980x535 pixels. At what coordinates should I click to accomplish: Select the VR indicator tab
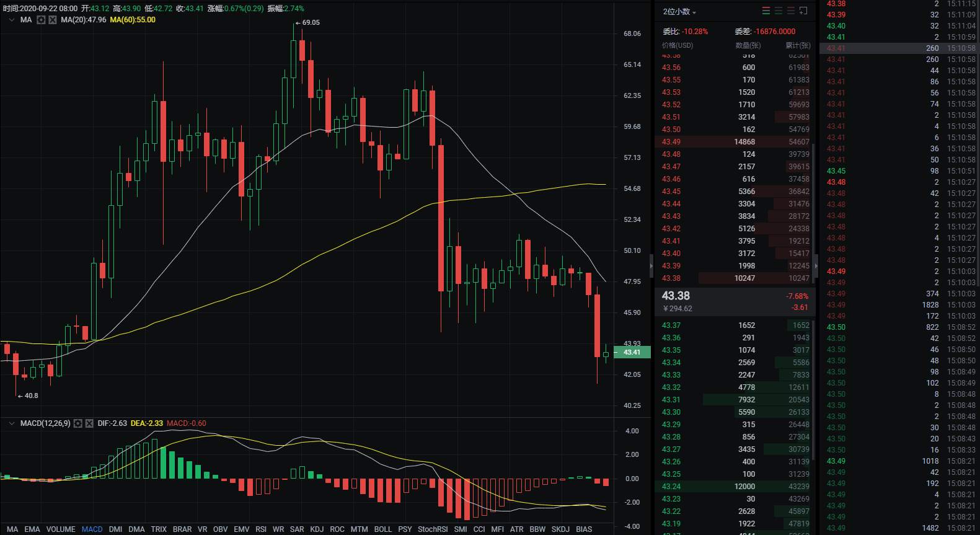[x=203, y=529]
